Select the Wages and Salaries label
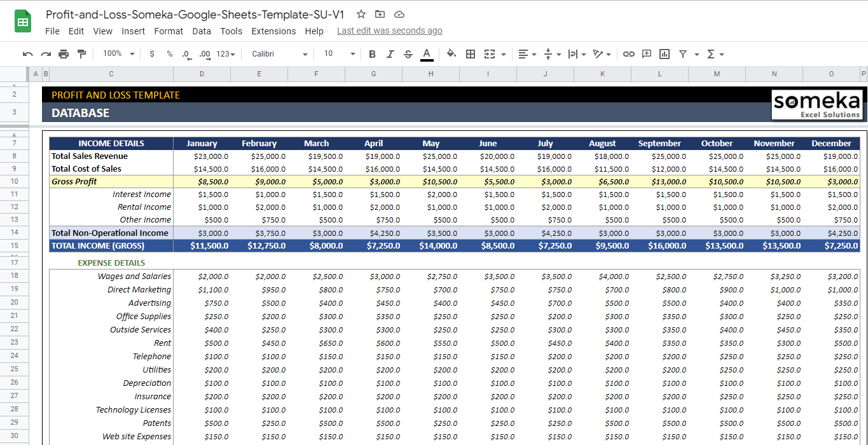868x445 pixels. [x=111, y=276]
